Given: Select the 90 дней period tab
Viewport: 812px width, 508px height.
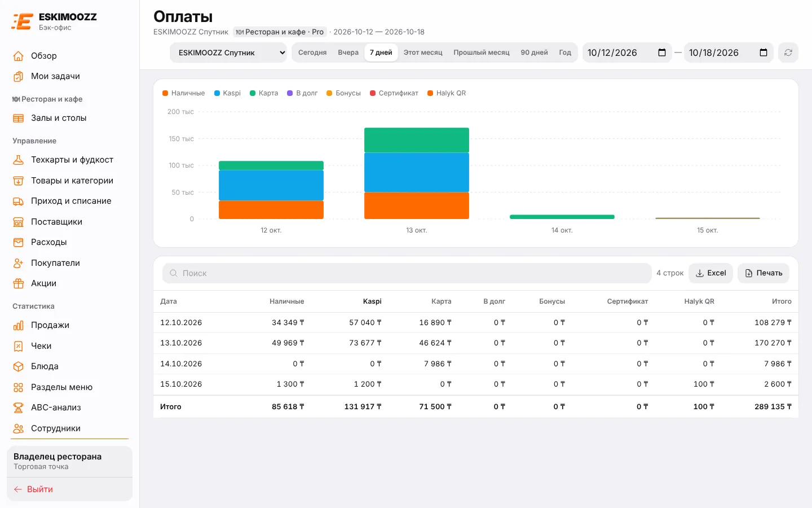Looking at the screenshot, I should [535, 52].
